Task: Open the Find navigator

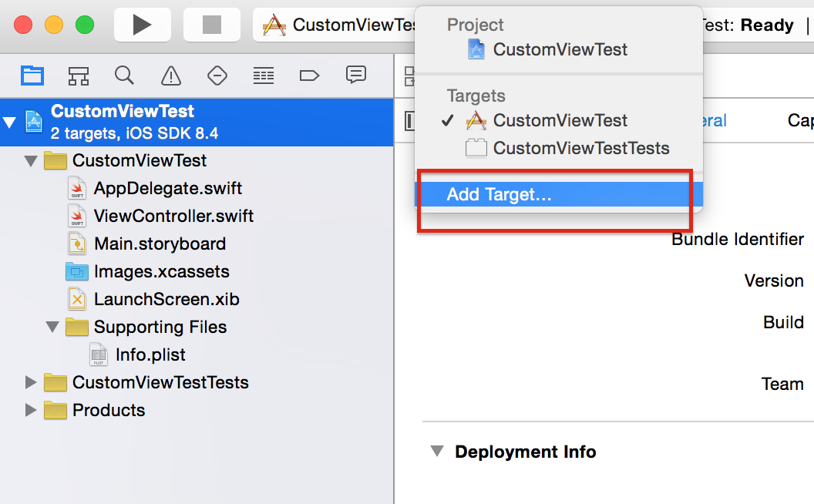Action: tap(124, 76)
